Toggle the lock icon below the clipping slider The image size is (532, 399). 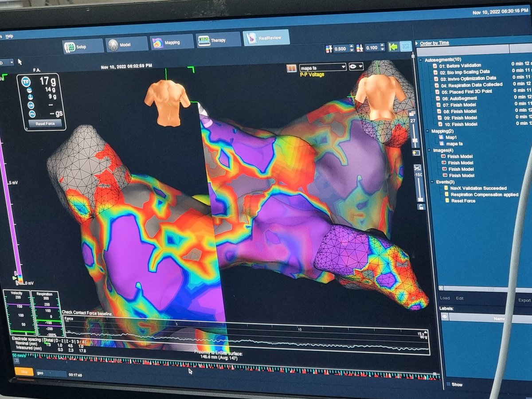point(421,207)
